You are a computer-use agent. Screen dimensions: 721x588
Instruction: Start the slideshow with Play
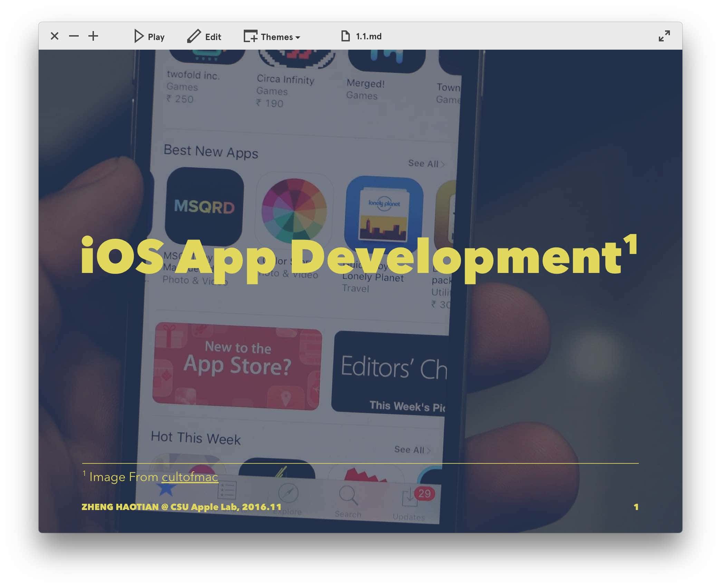149,37
